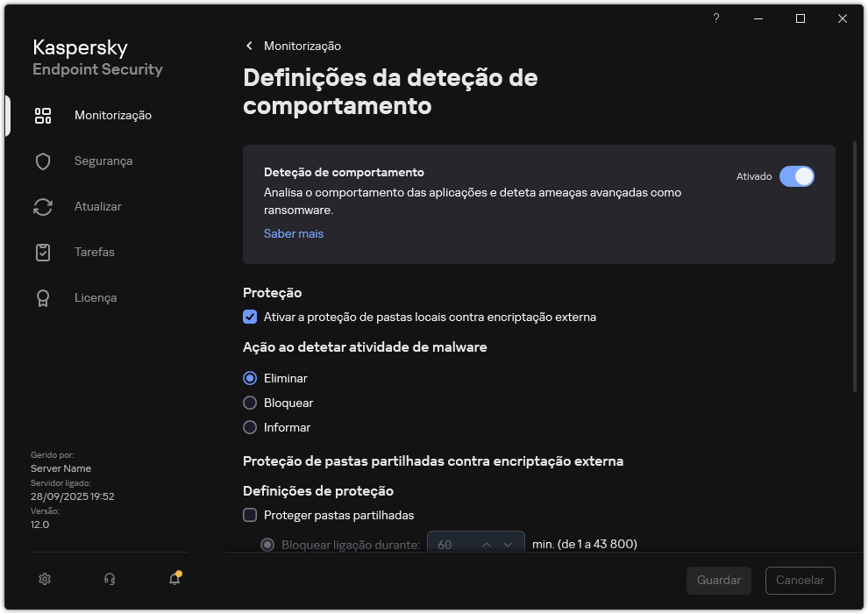View the Licença section icon
The height and width of the screenshot is (614, 868).
(43, 297)
